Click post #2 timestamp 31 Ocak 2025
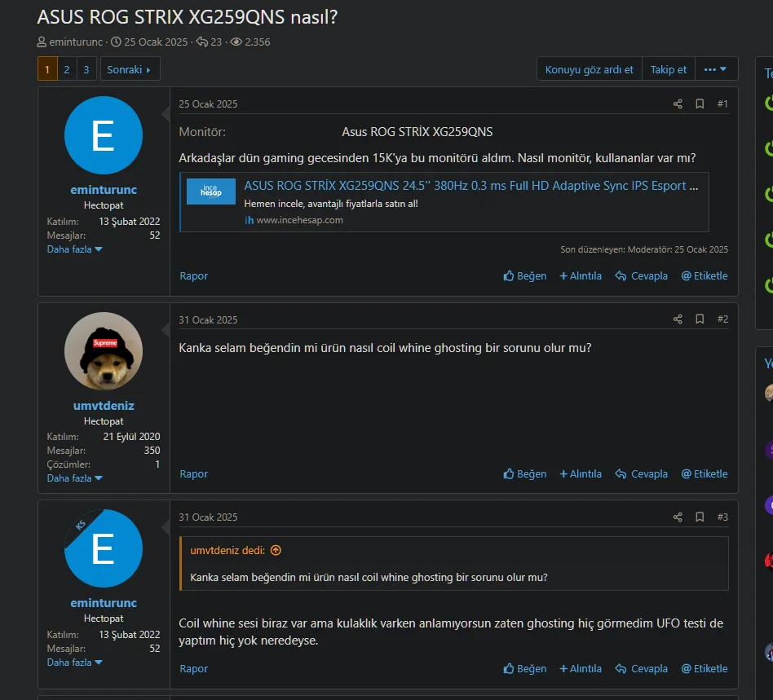This screenshot has height=700, width=773. pos(208,319)
